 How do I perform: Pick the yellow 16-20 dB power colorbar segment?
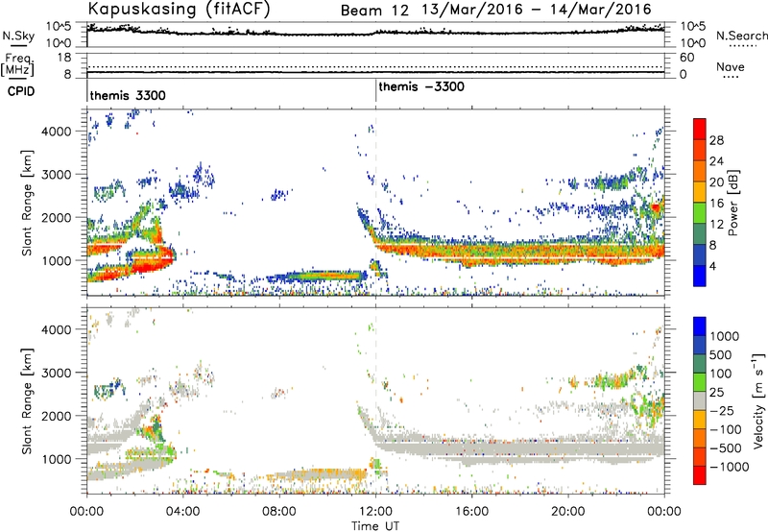tap(700, 191)
